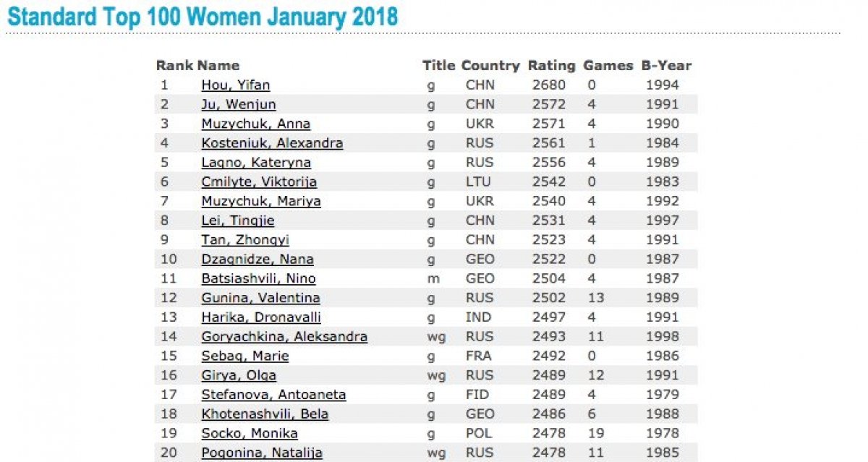The width and height of the screenshot is (868, 462).
Task: Open Sebag, Marie profile link
Action: pos(244,356)
